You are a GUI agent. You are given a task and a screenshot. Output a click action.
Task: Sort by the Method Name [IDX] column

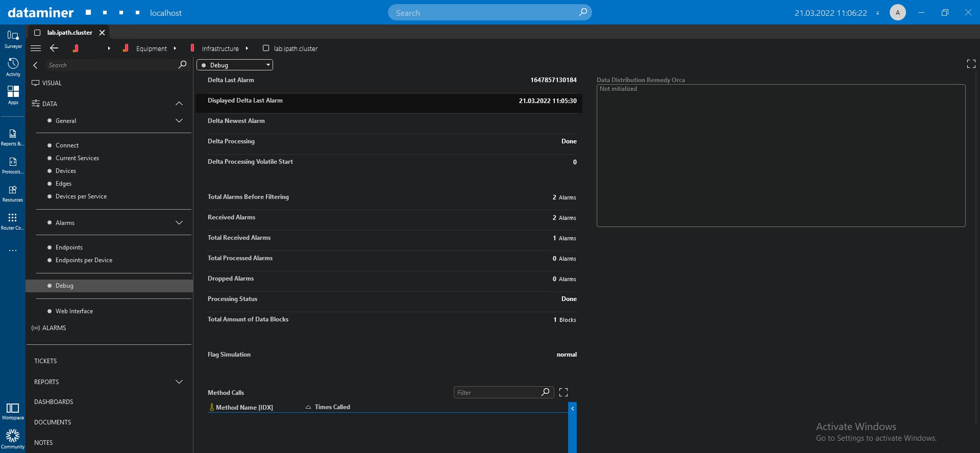tap(244, 407)
